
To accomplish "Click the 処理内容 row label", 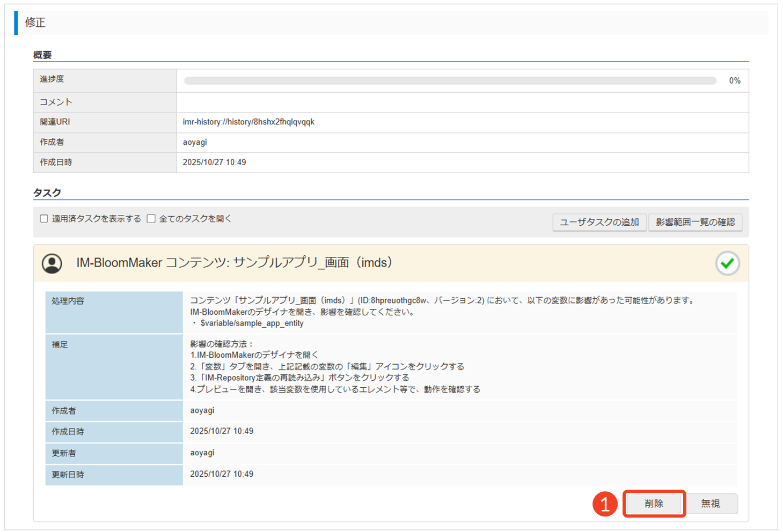I will [68, 301].
